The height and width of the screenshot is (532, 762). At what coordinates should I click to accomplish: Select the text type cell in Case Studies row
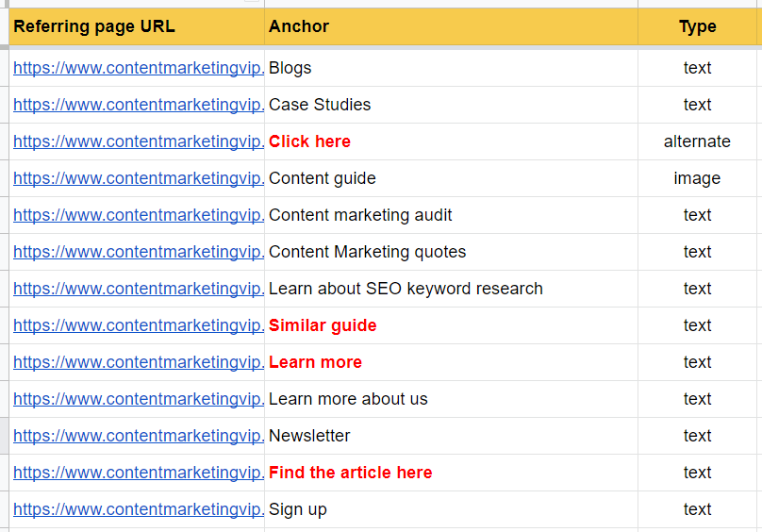[x=697, y=105]
